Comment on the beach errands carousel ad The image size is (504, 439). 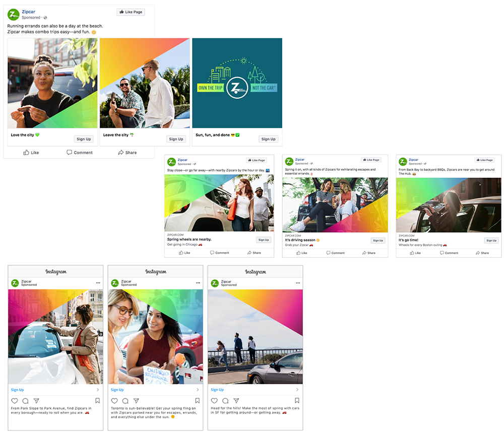click(80, 153)
